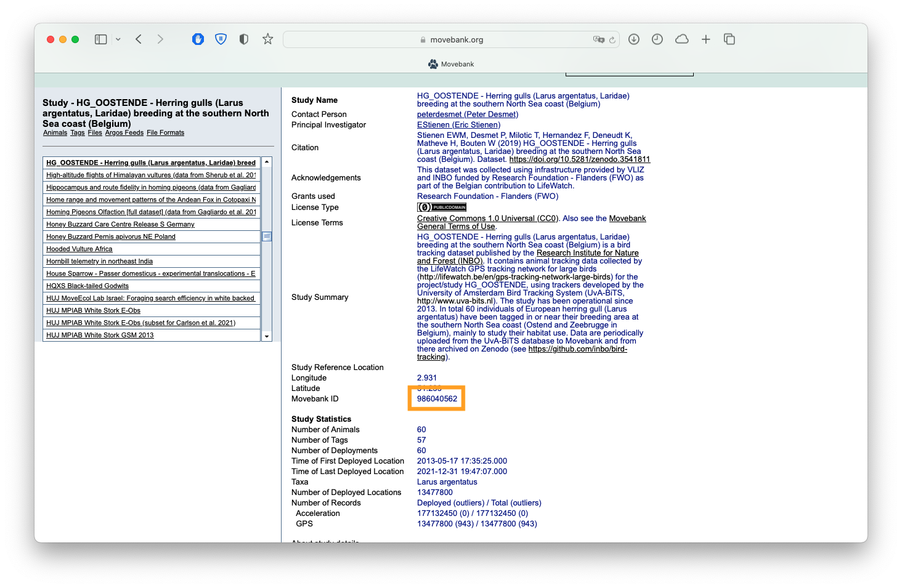Open the Bitwarden shield extension icon
Image resolution: width=902 pixels, height=588 pixels.
coord(221,39)
